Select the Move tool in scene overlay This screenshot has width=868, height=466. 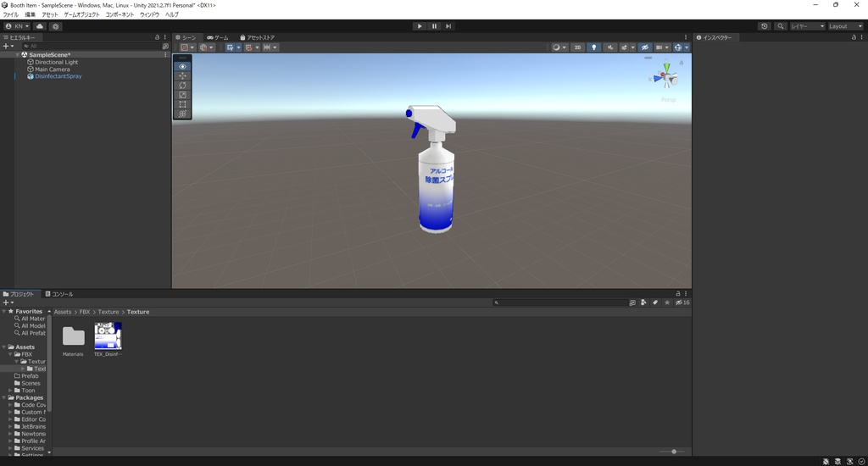[x=183, y=75]
